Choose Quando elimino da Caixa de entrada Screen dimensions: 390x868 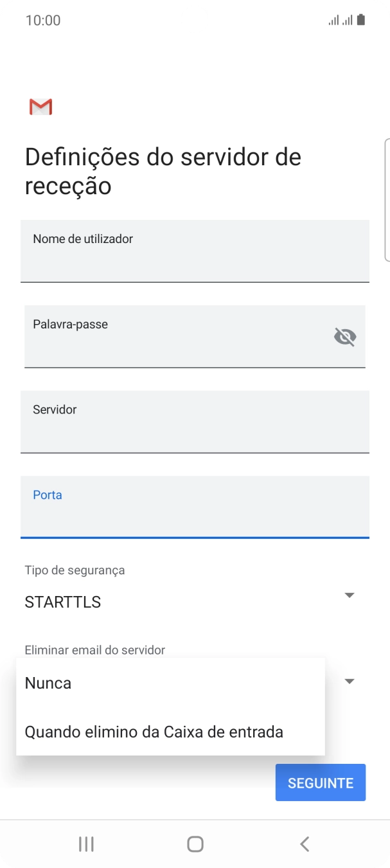click(x=153, y=731)
